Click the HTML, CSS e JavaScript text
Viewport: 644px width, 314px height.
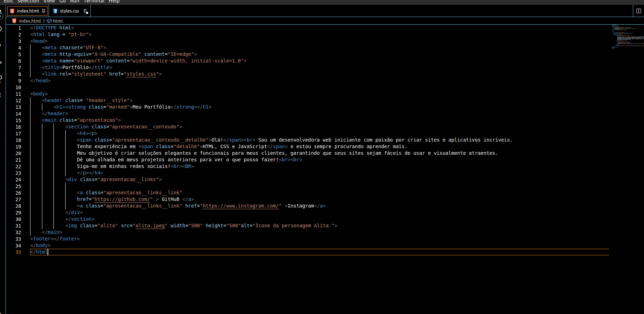click(235, 146)
